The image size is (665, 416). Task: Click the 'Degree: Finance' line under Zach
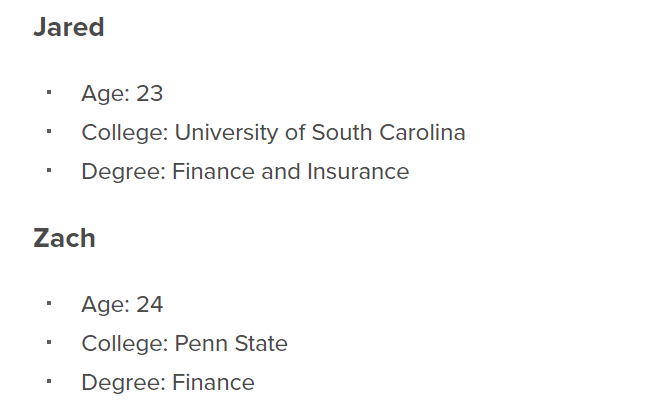pyautogui.click(x=168, y=382)
